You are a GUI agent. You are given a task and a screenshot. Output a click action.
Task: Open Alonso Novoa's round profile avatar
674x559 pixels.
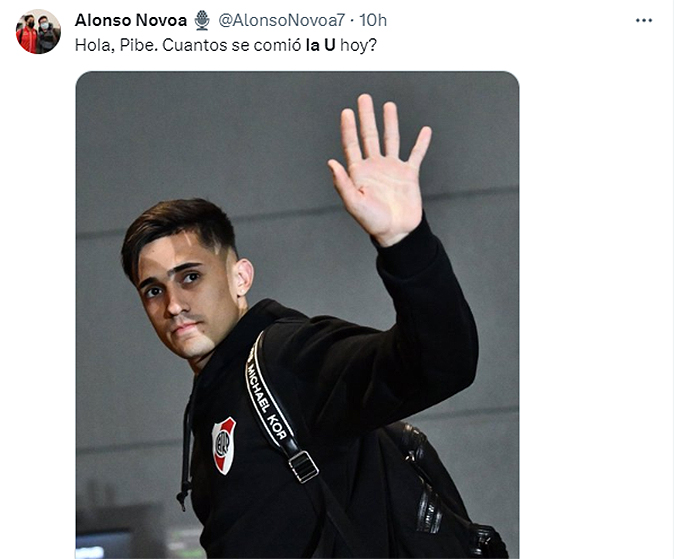(38, 31)
